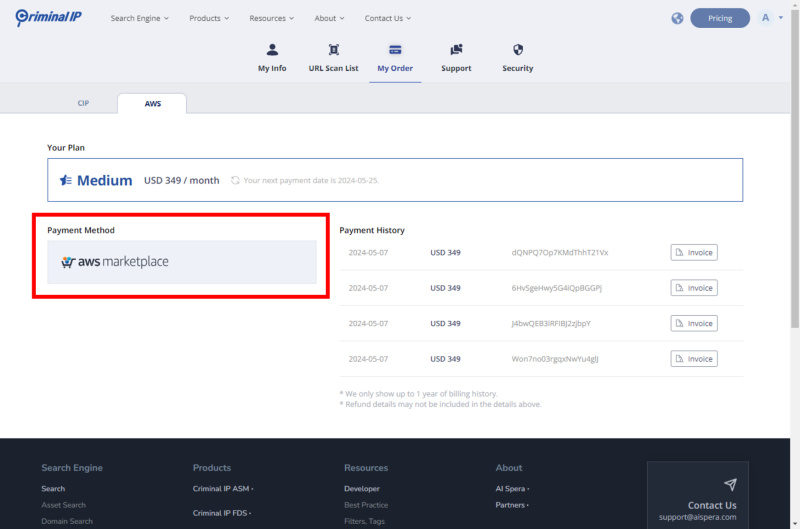Open Invoice for payment Won7no03rgqxNwYu4gIj
The height and width of the screenshot is (529, 800).
click(694, 359)
